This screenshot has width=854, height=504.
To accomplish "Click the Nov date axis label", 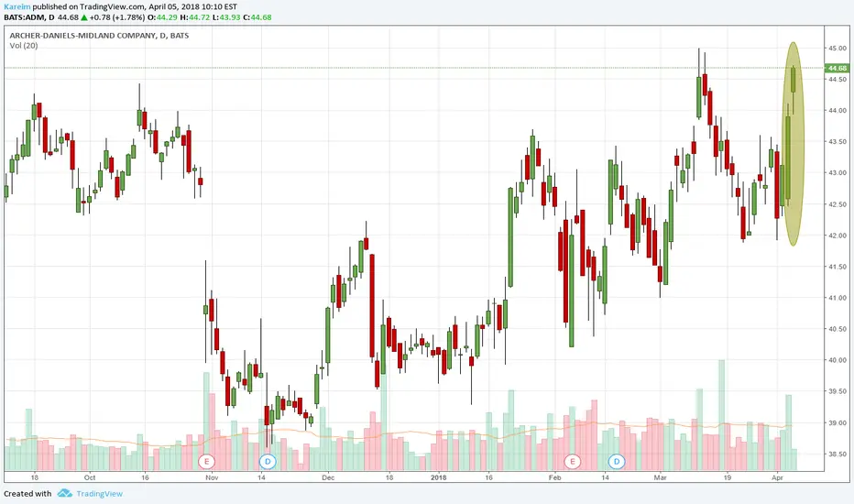I will point(212,477).
